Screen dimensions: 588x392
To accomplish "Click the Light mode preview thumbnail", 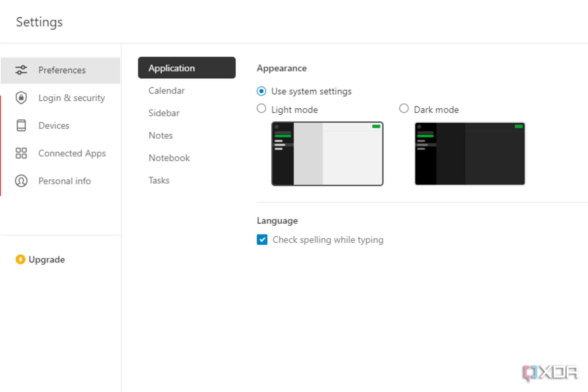I will tap(327, 154).
